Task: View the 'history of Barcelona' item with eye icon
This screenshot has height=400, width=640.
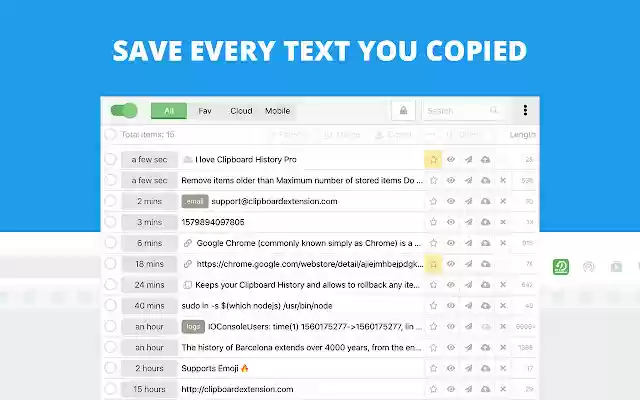Action: [x=451, y=347]
